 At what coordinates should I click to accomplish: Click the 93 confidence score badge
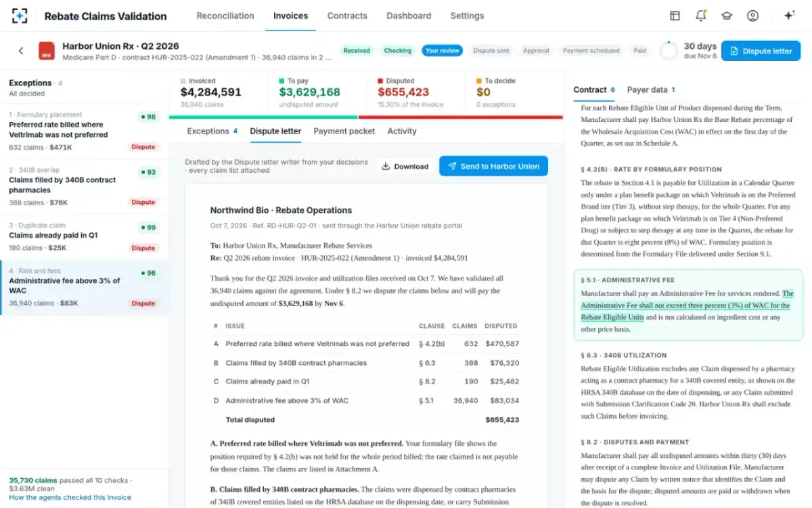pos(148,172)
